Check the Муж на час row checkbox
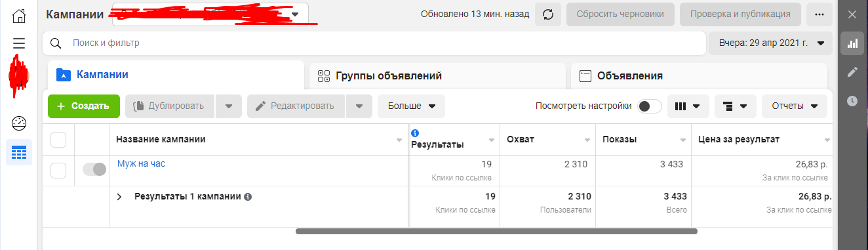This screenshot has width=868, height=250. (58, 171)
